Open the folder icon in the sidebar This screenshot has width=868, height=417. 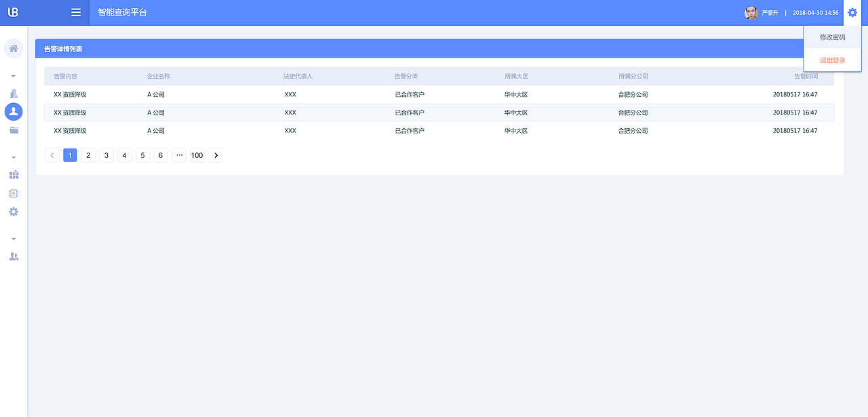(14, 130)
